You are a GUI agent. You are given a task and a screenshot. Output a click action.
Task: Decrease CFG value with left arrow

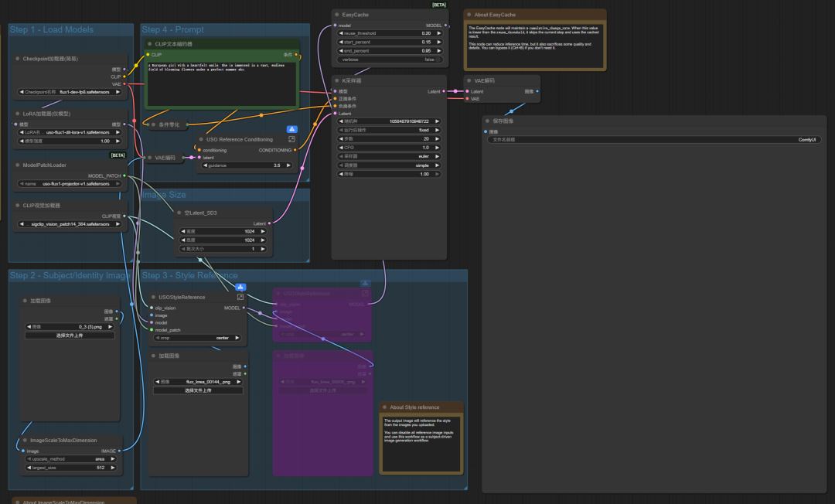point(341,148)
